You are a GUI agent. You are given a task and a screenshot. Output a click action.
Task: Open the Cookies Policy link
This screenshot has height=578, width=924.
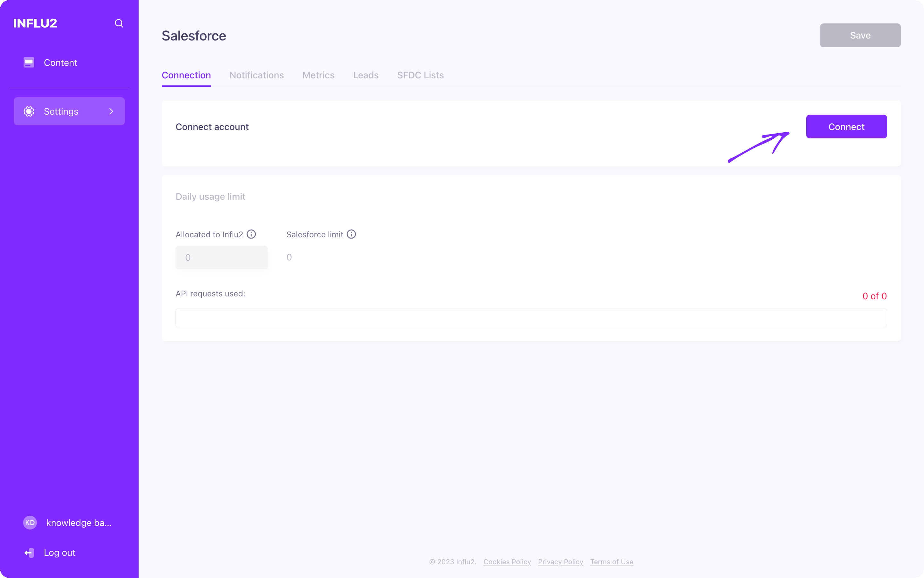click(x=507, y=562)
